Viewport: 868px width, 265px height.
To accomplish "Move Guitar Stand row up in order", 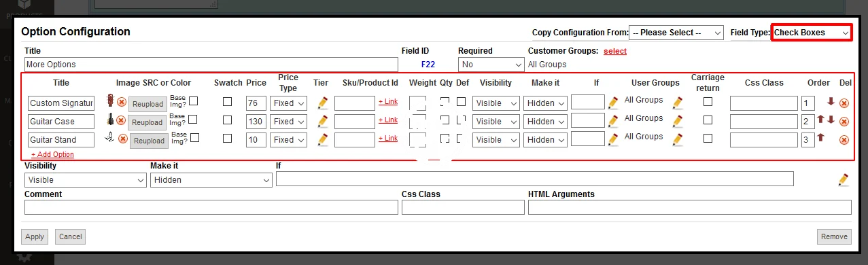I will [820, 138].
